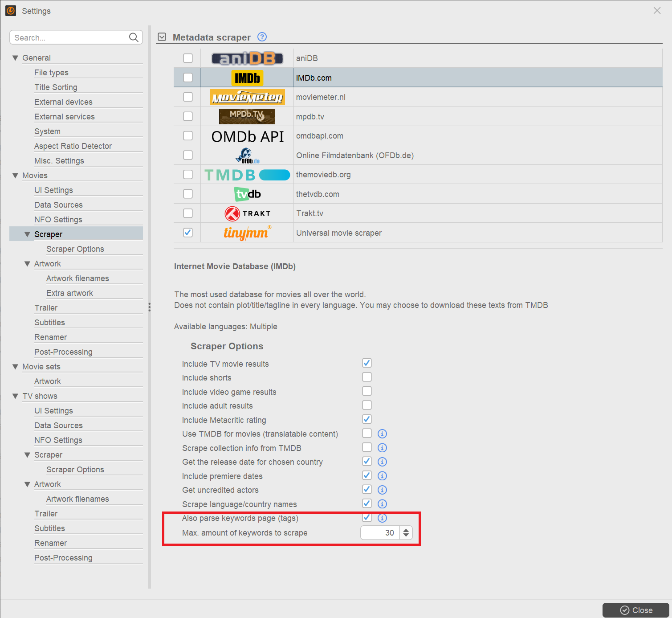Click the IMDb logo icon
The width and height of the screenshot is (672, 618).
[x=247, y=78]
